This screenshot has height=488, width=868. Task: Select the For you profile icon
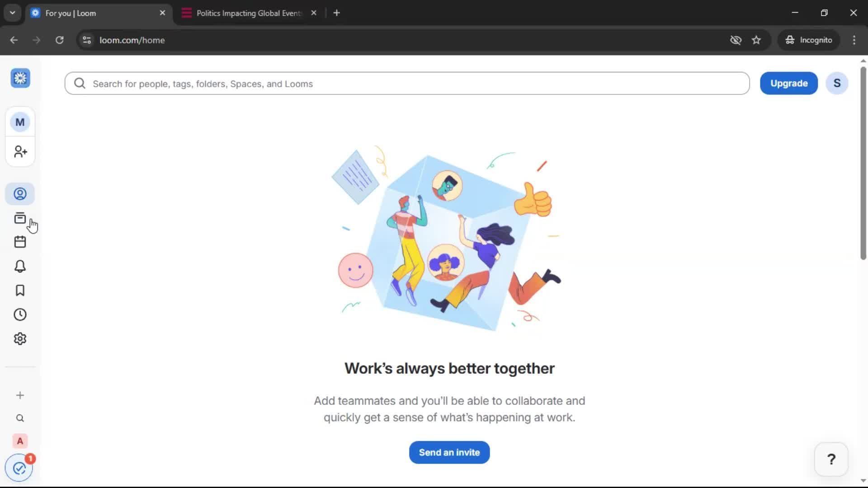click(20, 194)
